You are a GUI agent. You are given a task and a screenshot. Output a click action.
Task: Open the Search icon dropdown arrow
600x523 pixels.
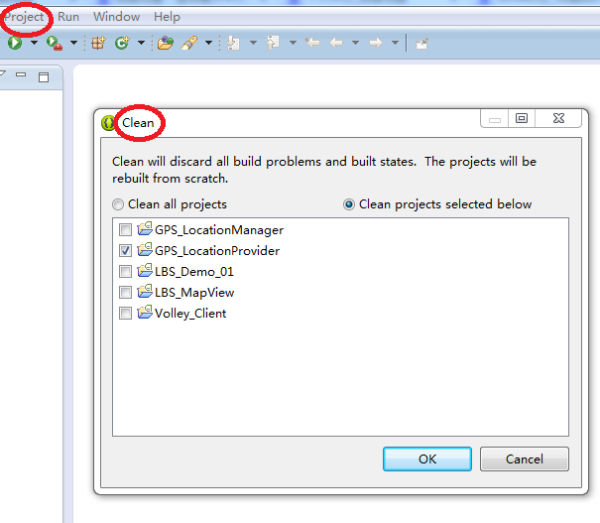tap(209, 43)
